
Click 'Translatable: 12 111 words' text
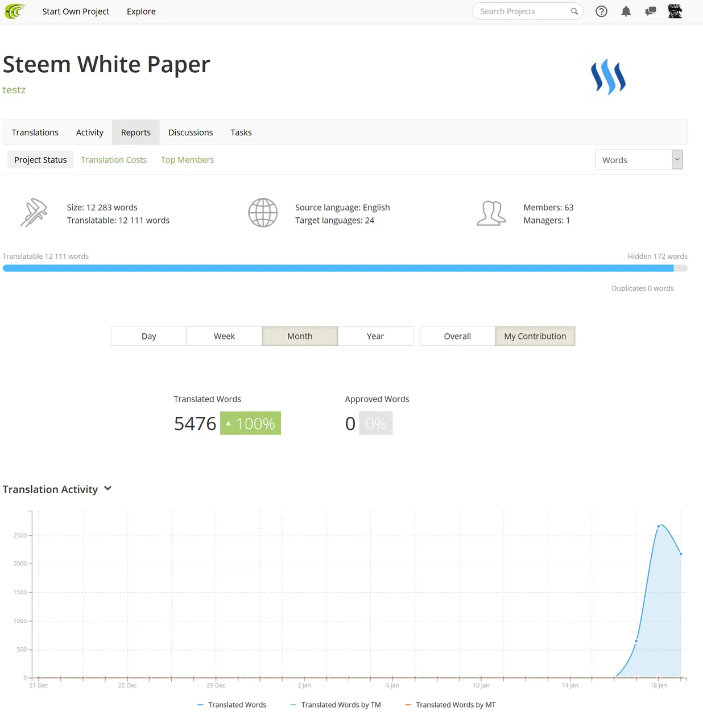[x=118, y=221]
